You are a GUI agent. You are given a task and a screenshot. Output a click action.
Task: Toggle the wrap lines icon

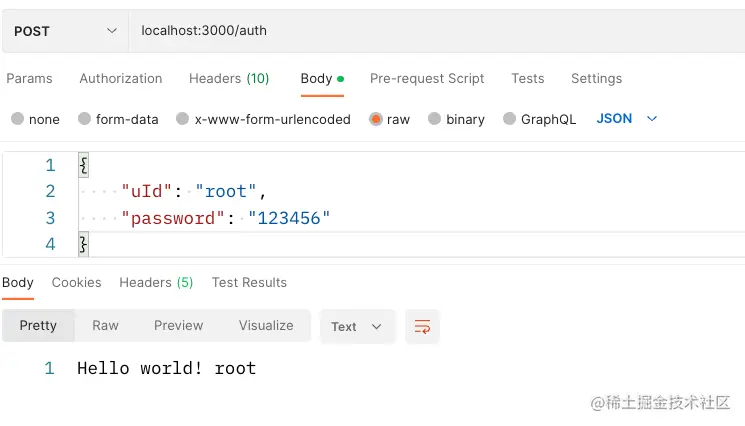(x=422, y=327)
